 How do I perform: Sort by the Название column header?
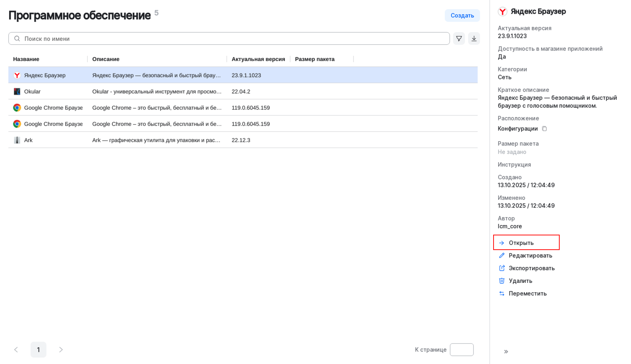[x=26, y=59]
